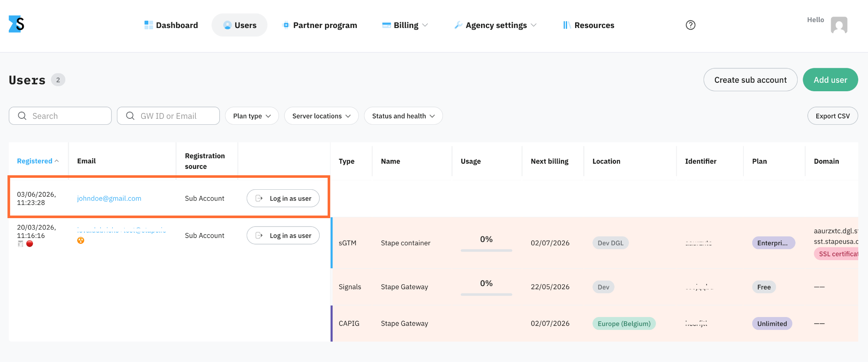Click the small document icon under the date
The image size is (868, 362).
(x=20, y=244)
